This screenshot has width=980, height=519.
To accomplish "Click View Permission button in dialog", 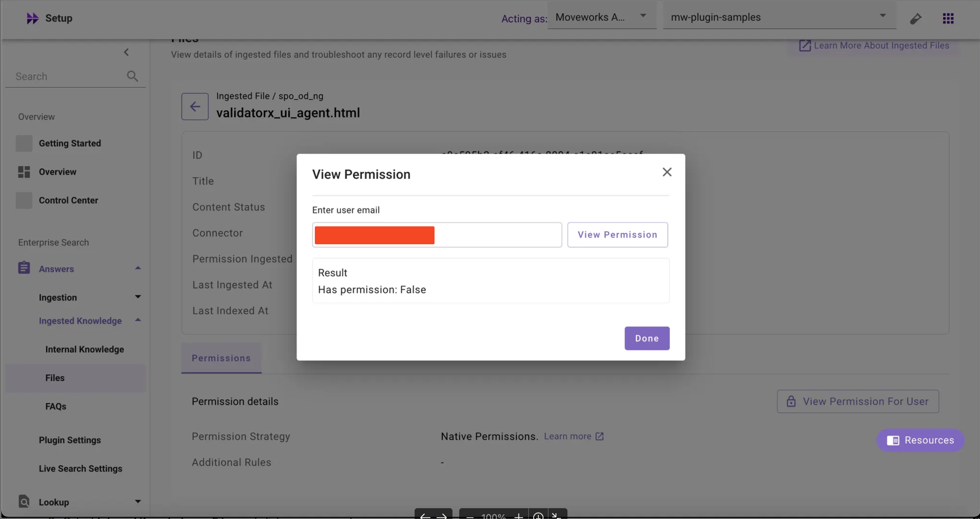I will [x=617, y=235].
